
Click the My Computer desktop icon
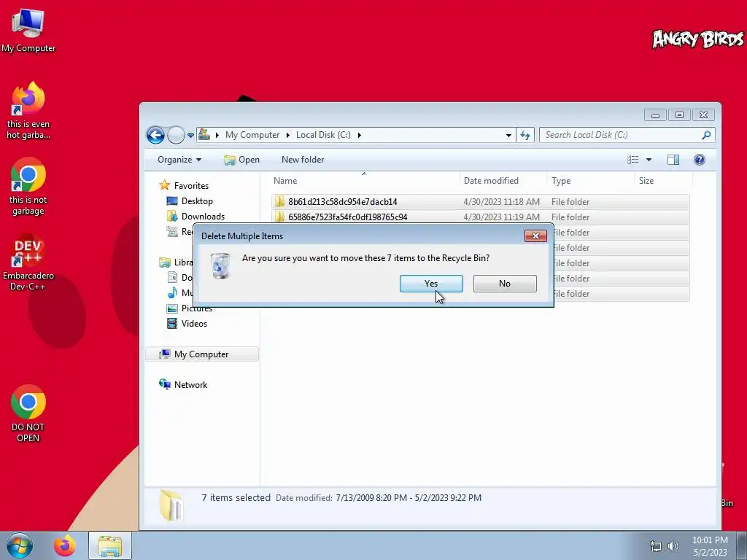[x=28, y=28]
